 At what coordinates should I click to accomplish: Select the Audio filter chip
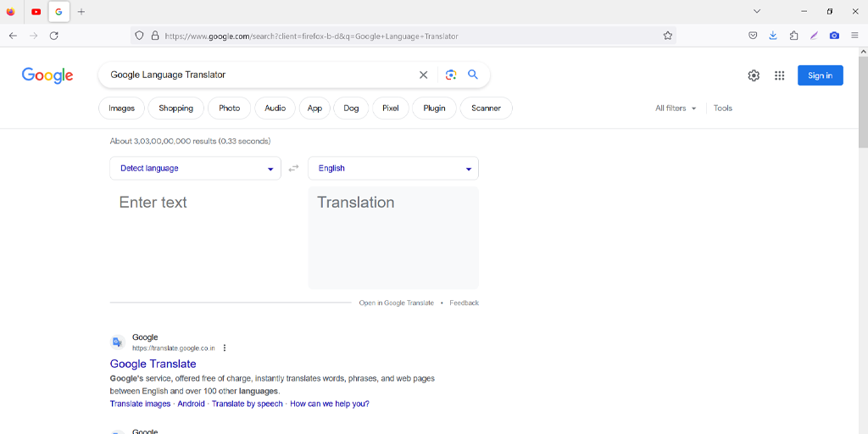click(x=275, y=108)
